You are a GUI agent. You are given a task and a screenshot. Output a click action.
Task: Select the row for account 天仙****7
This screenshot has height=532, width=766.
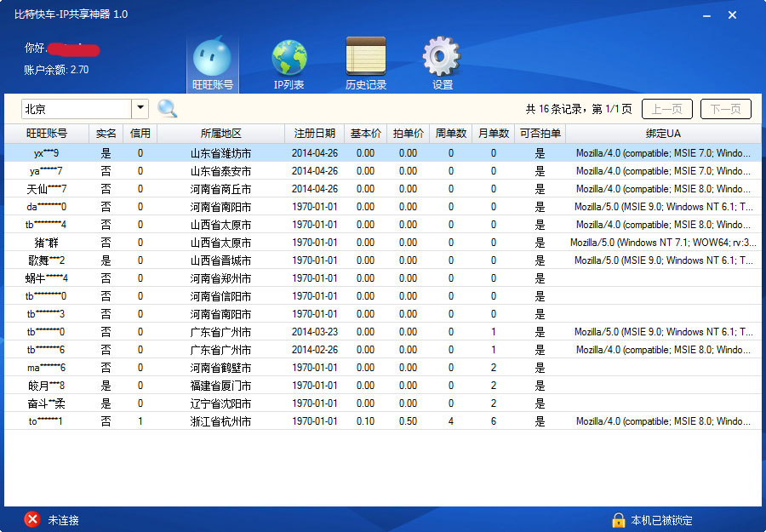click(383, 189)
